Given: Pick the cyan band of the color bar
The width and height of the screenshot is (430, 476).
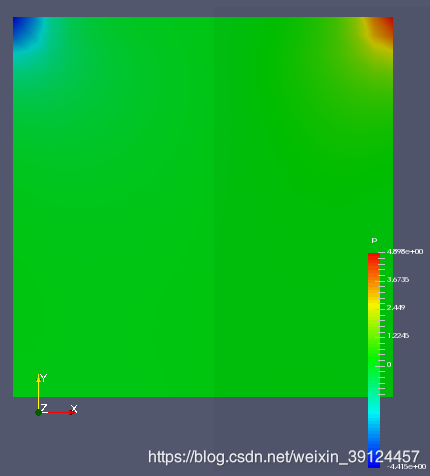Looking at the screenshot, I should click(374, 410).
